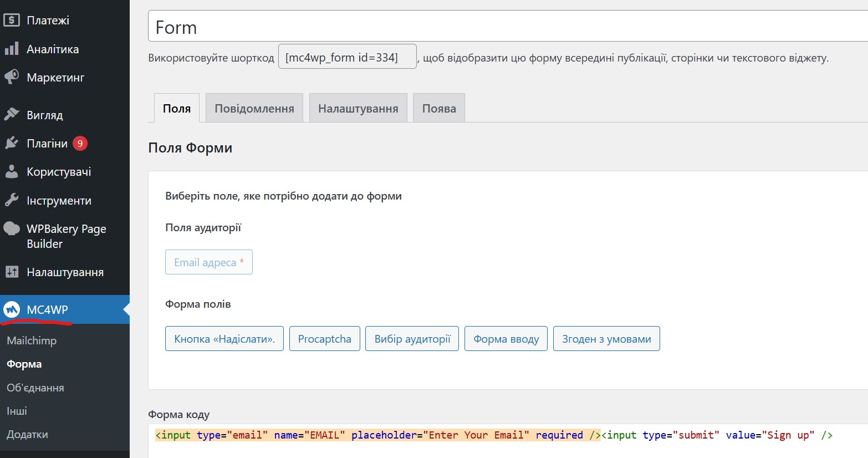868x458 pixels.
Task: Click the shortcode [mc4wp_form id=334] field
Action: [347, 57]
